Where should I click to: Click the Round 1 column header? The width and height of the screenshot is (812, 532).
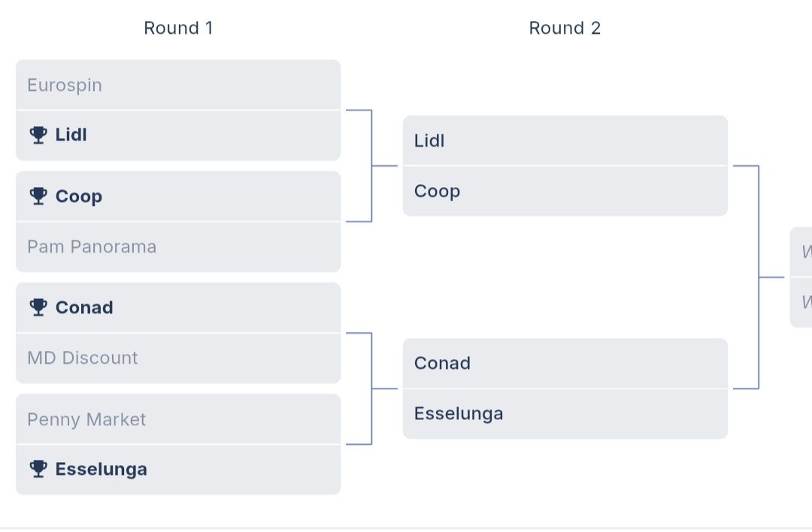pyautogui.click(x=178, y=29)
